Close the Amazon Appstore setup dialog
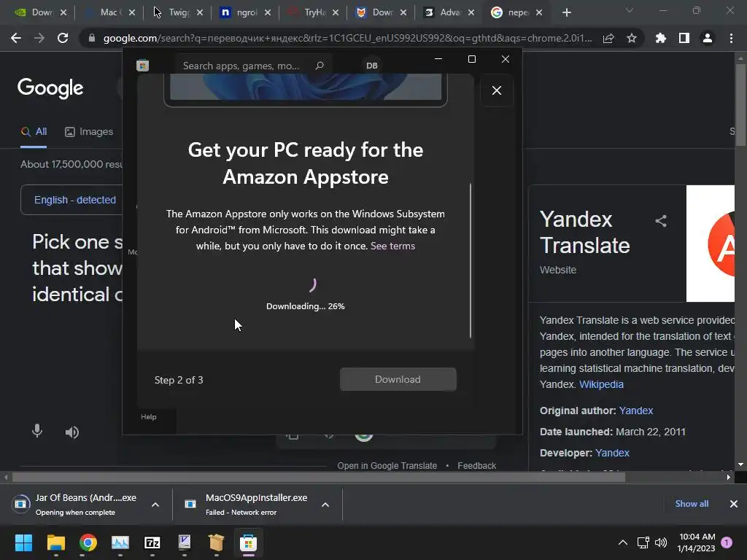Viewport: 747px width, 560px height. click(496, 90)
